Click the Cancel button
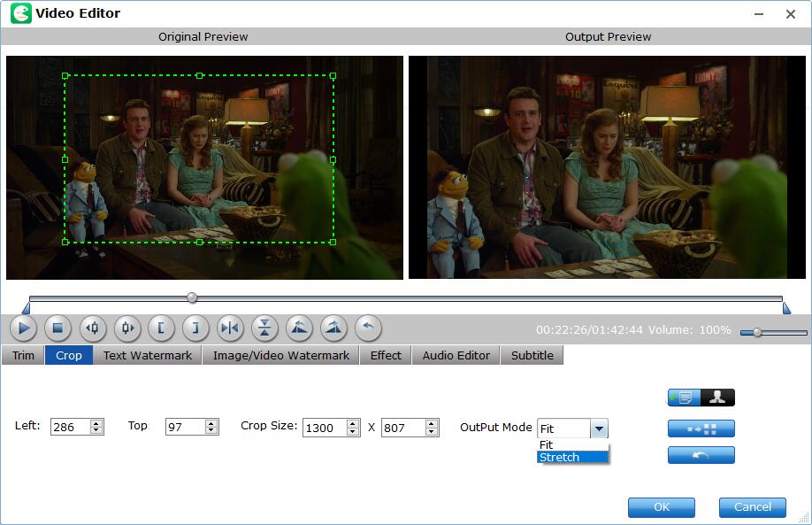812x525 pixels. (x=752, y=507)
